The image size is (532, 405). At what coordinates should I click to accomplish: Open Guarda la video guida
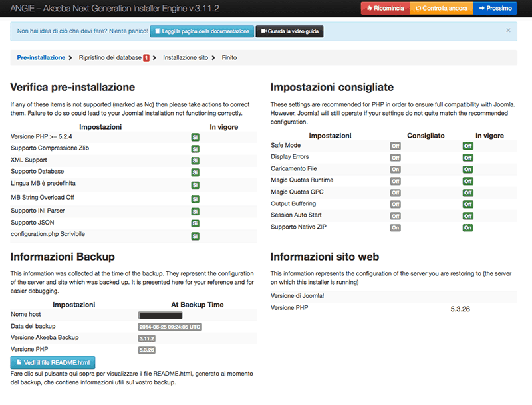[x=289, y=31]
